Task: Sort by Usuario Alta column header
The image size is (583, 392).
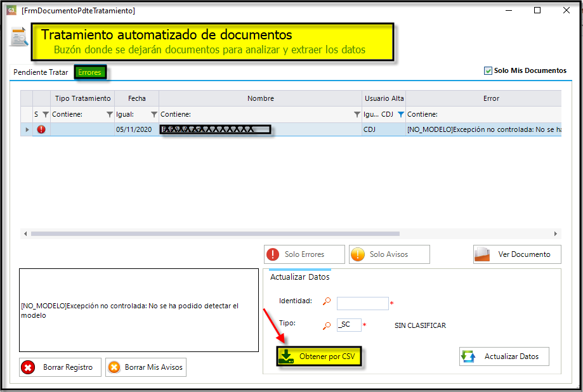Action: 384,98
